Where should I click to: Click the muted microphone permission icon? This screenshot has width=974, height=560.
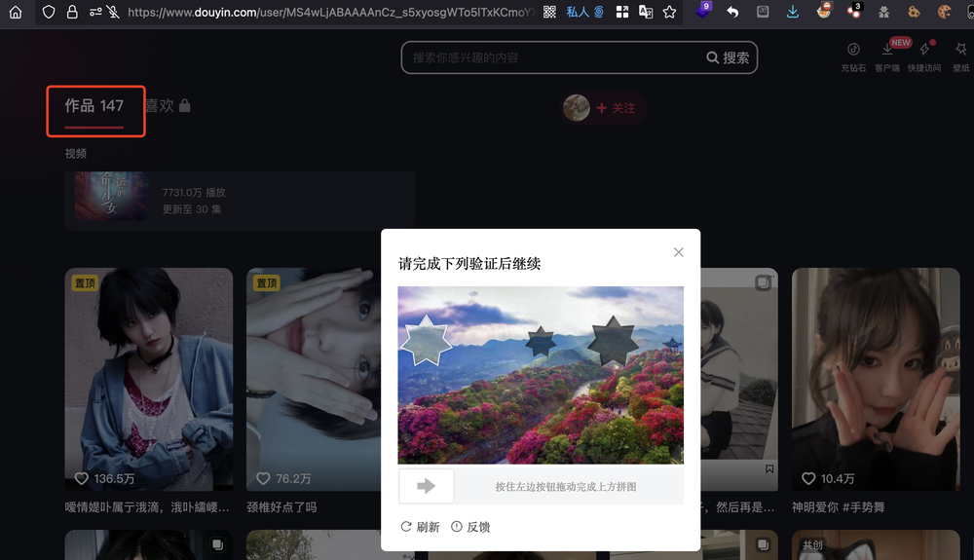112,12
